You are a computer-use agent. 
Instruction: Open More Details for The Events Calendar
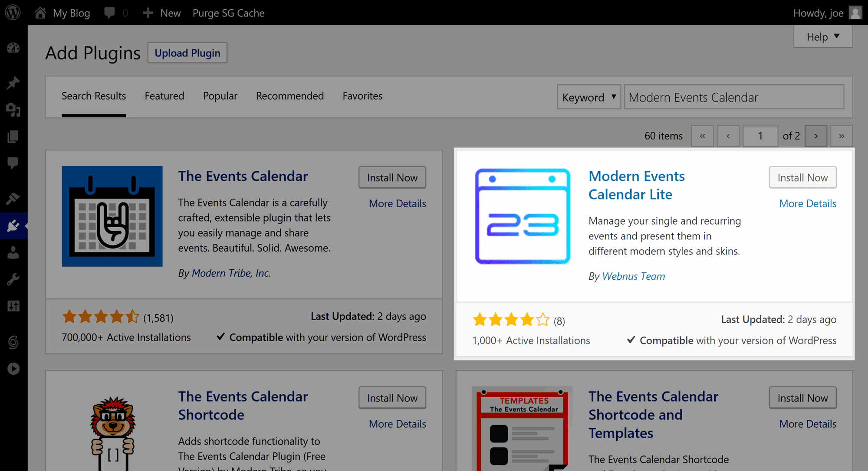397,203
